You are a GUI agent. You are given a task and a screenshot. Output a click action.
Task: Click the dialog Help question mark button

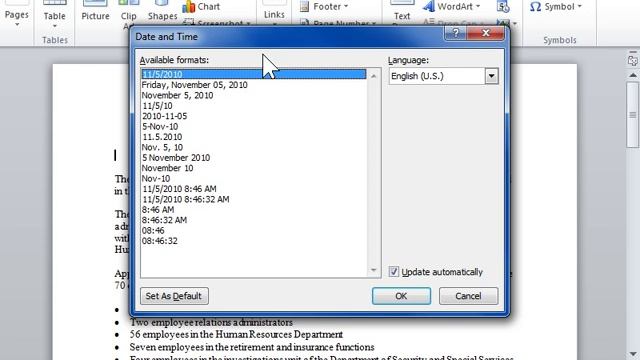click(455, 33)
